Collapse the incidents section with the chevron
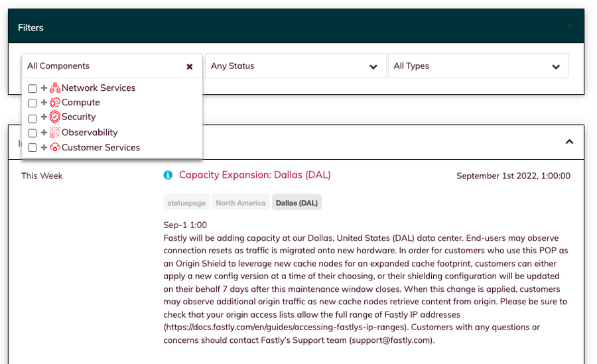The height and width of the screenshot is (364, 597). point(569,142)
